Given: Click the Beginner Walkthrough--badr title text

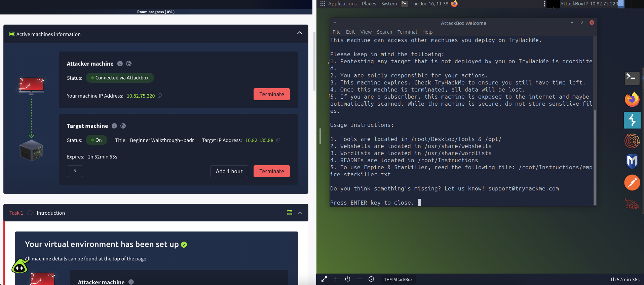Looking at the screenshot, I should pos(162,140).
